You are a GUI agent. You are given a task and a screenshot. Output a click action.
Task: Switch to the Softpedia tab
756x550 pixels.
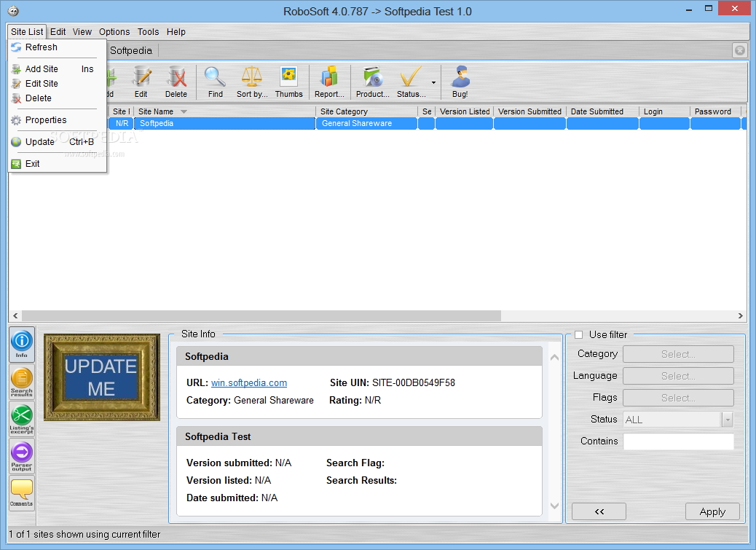point(131,50)
